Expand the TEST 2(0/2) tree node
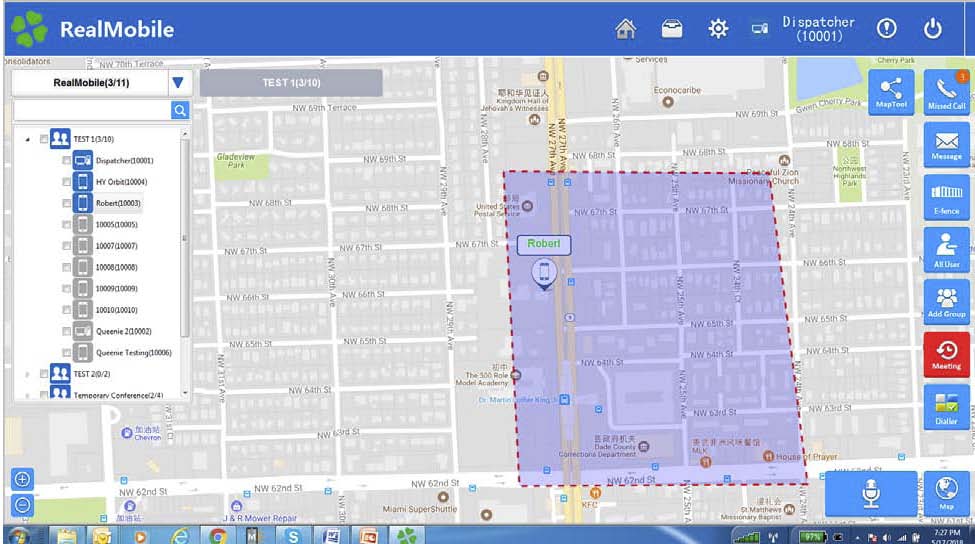The image size is (975, 544). [x=27, y=374]
